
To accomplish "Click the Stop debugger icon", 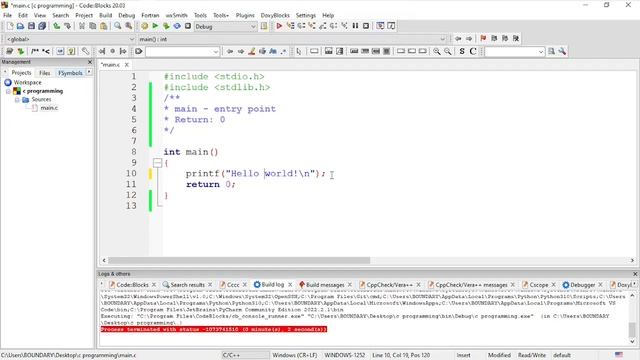I will click(x=366, y=26).
